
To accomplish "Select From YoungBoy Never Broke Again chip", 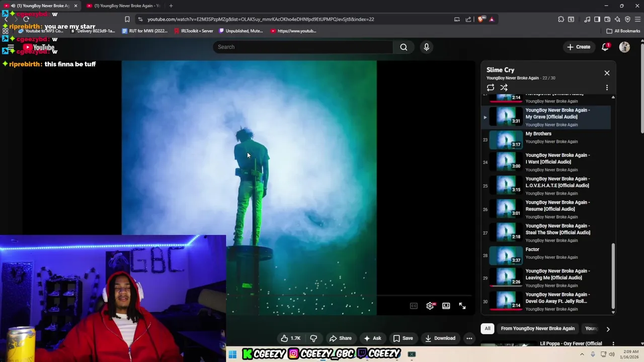I will coord(538,328).
